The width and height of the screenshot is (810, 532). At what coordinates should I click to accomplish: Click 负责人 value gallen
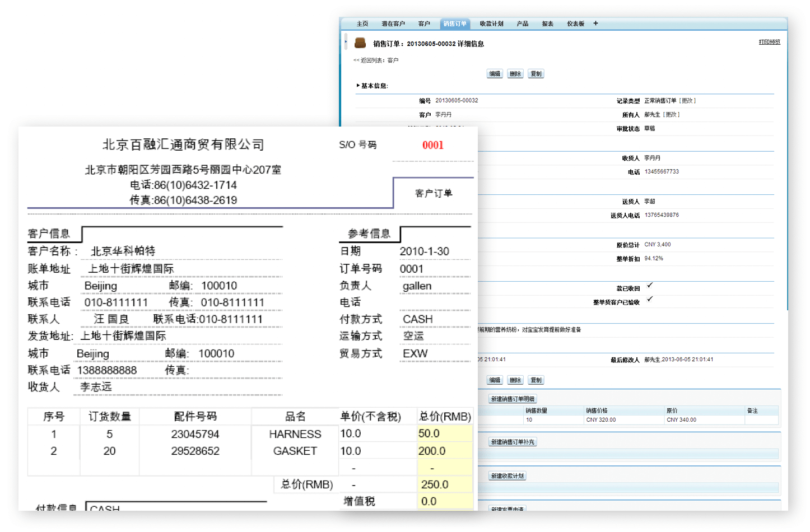(x=417, y=286)
